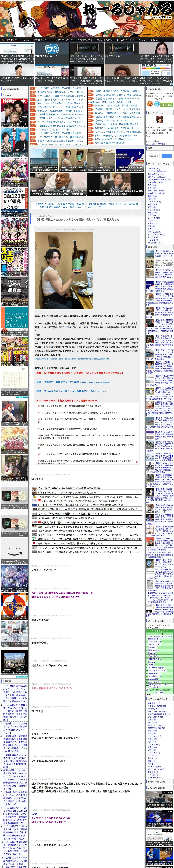Open the 【ランキング】4人の女性と暮らす札幌の一夫多妻男 link
This screenshot has width=174, height=868.
tap(79, 373)
